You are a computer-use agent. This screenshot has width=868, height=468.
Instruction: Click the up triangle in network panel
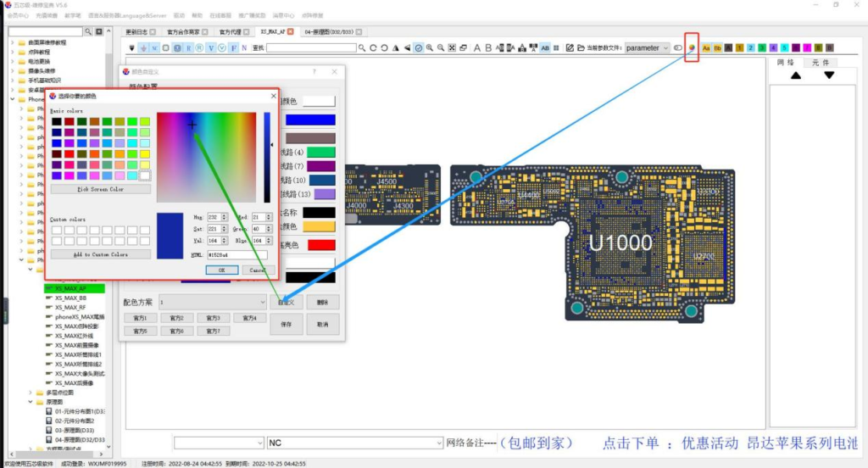795,75
